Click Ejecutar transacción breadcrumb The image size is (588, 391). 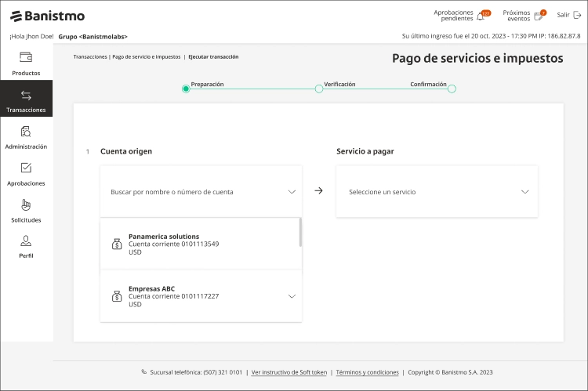point(213,57)
